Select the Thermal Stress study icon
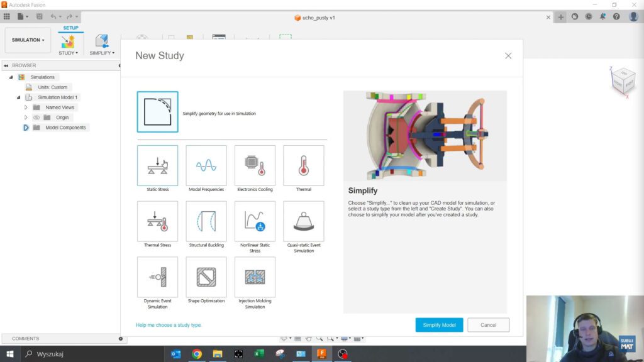Image resolution: width=644 pixels, height=362 pixels. pos(157,221)
